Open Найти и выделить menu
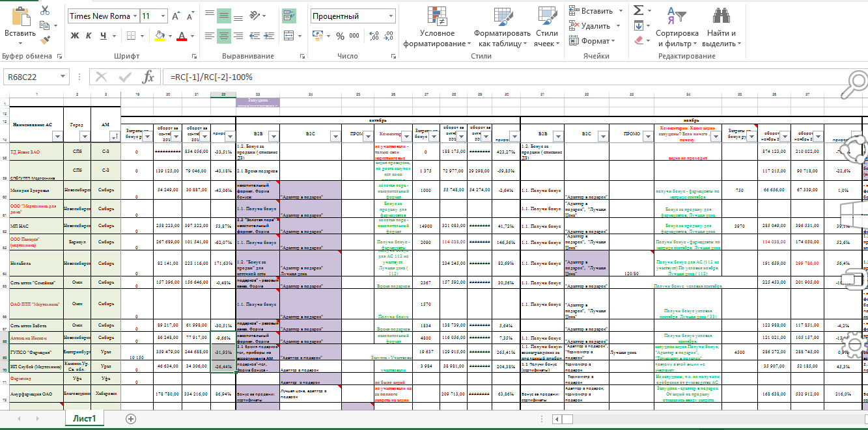 click(721, 27)
